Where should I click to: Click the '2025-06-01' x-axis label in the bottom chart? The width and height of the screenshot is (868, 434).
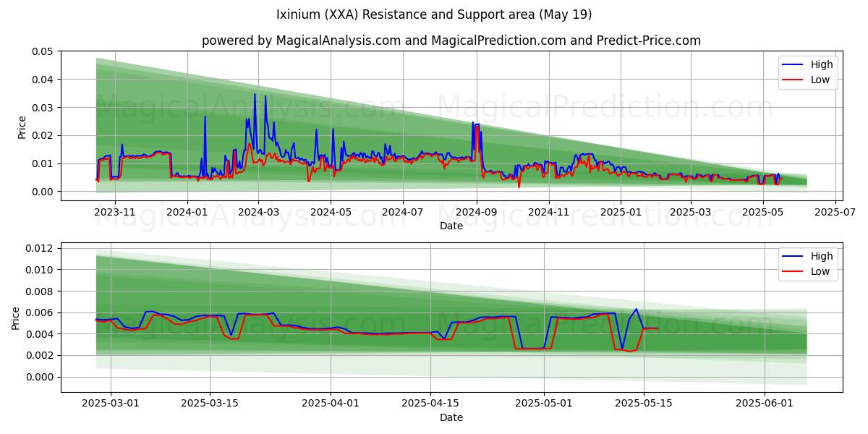(x=765, y=404)
